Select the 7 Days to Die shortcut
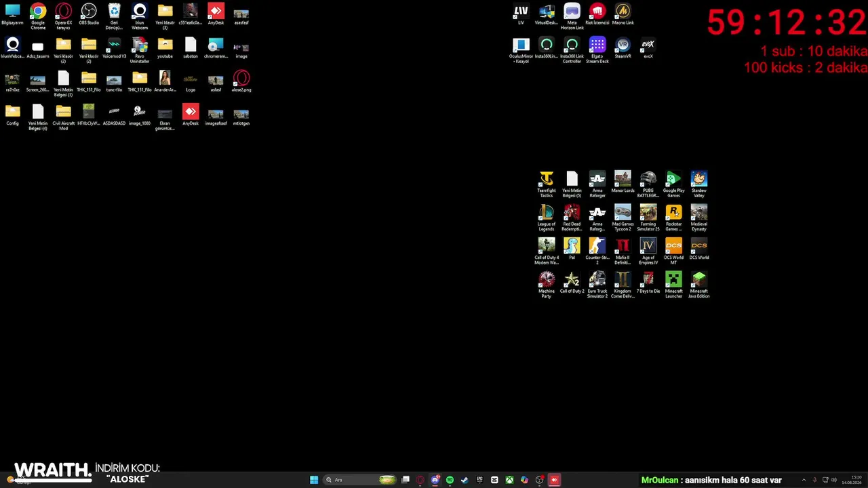 [648, 283]
